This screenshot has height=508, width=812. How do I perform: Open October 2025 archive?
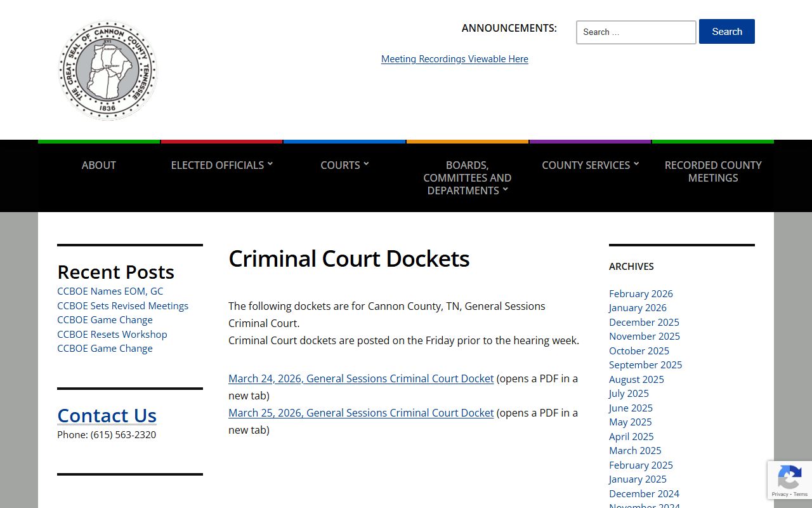click(639, 351)
